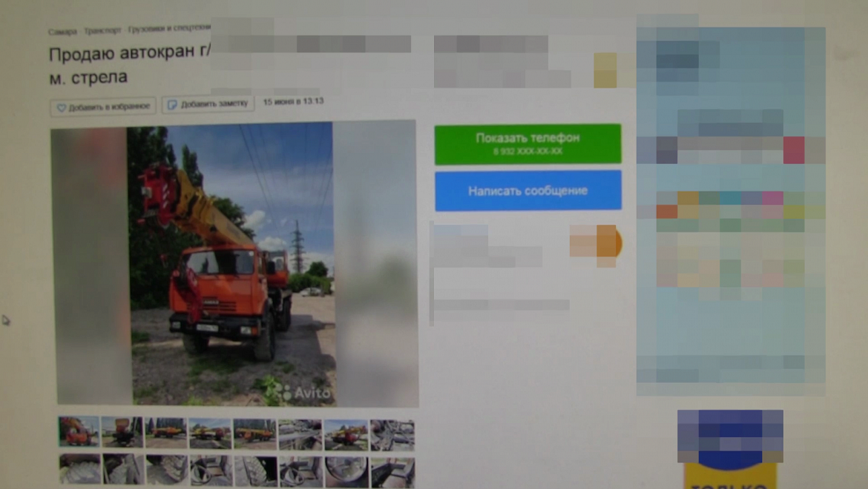Select the second thumbnail in the top row
Viewport: 868px width, 489px height.
pos(122,432)
